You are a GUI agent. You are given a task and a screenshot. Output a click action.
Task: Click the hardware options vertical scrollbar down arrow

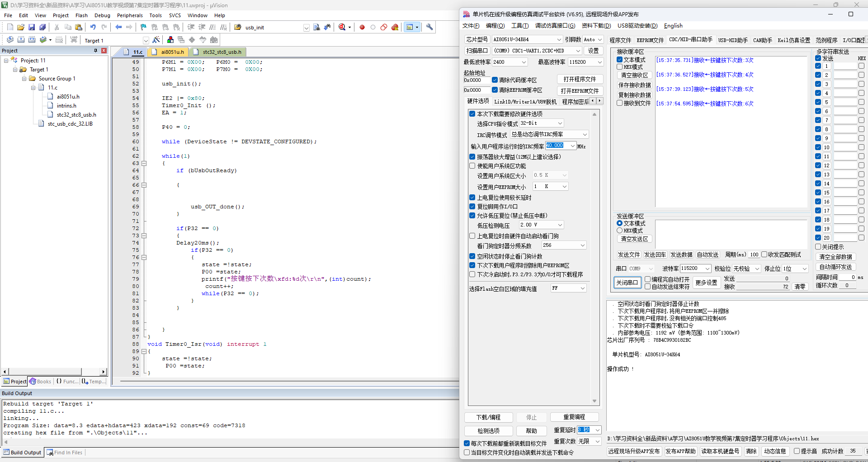click(594, 401)
